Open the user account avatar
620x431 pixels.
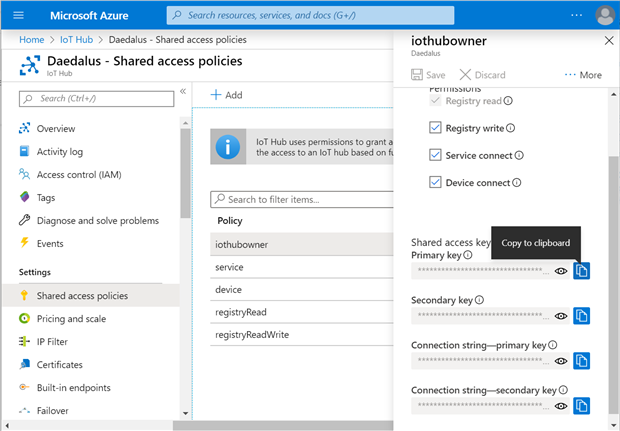click(605, 15)
